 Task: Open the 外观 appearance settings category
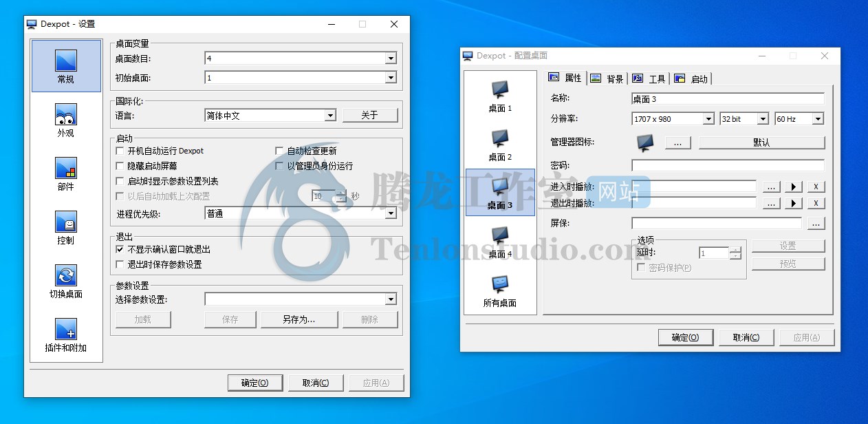pyautogui.click(x=66, y=120)
